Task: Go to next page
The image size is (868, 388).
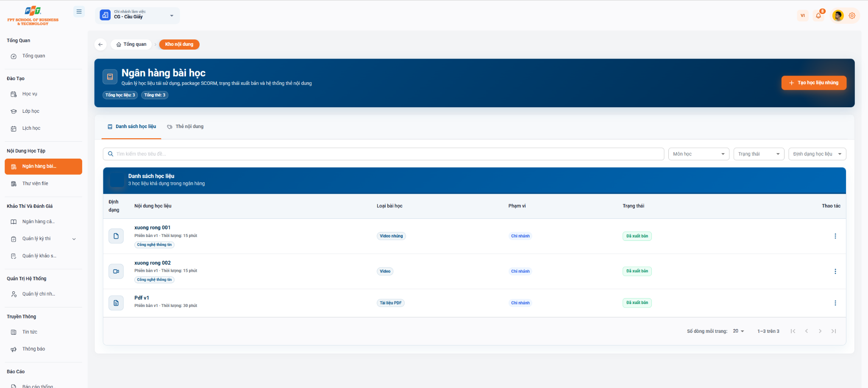Action: (x=820, y=331)
